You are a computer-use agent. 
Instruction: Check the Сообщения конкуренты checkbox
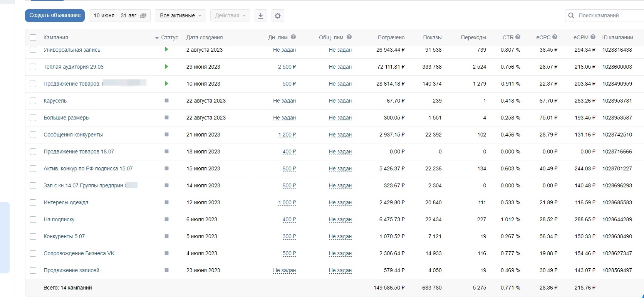33,135
